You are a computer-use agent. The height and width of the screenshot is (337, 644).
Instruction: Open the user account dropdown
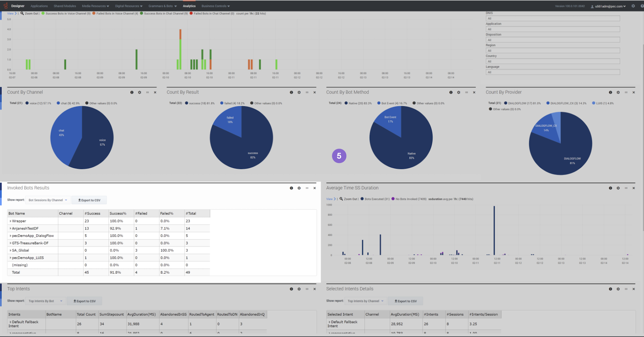pos(608,6)
